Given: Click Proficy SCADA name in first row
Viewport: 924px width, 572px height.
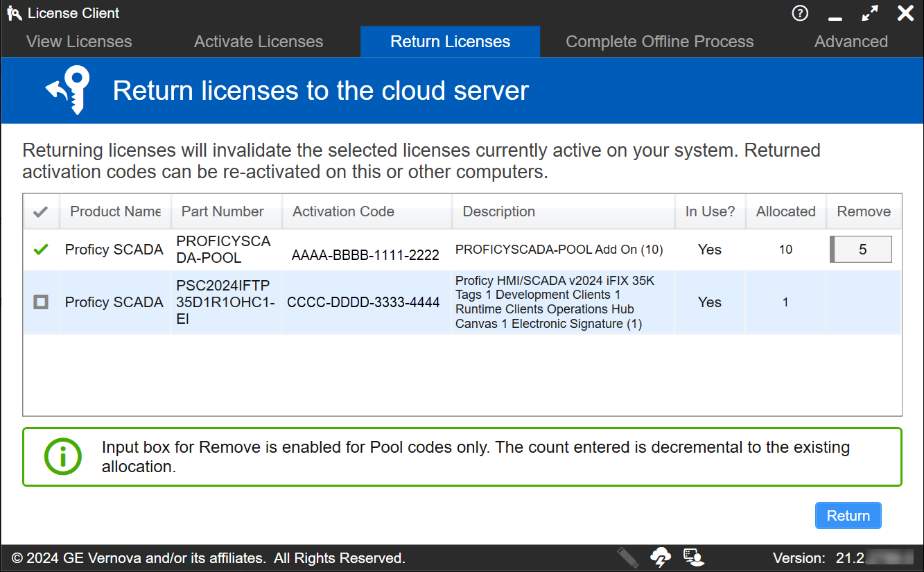Looking at the screenshot, I should click(x=114, y=250).
